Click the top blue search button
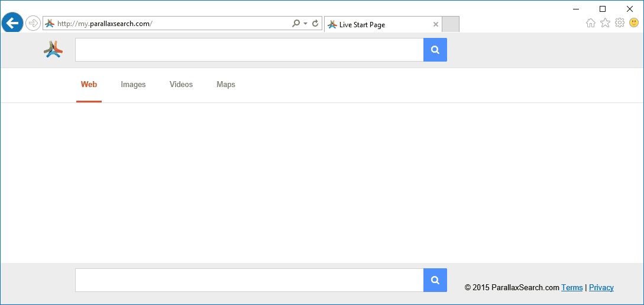 pyautogui.click(x=435, y=50)
